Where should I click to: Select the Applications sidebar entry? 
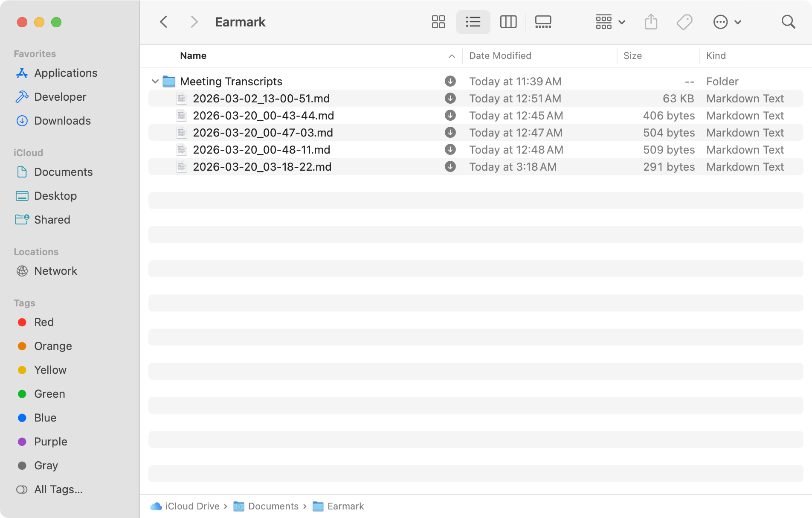(65, 73)
